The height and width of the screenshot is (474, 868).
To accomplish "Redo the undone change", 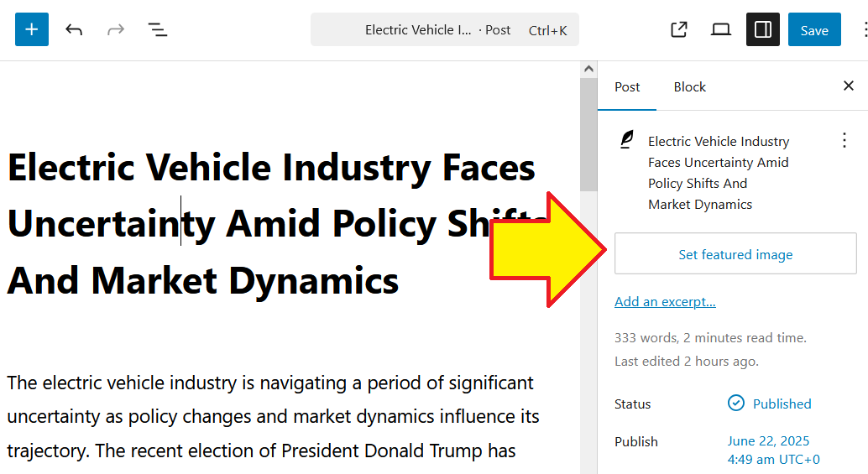I will click(x=116, y=29).
